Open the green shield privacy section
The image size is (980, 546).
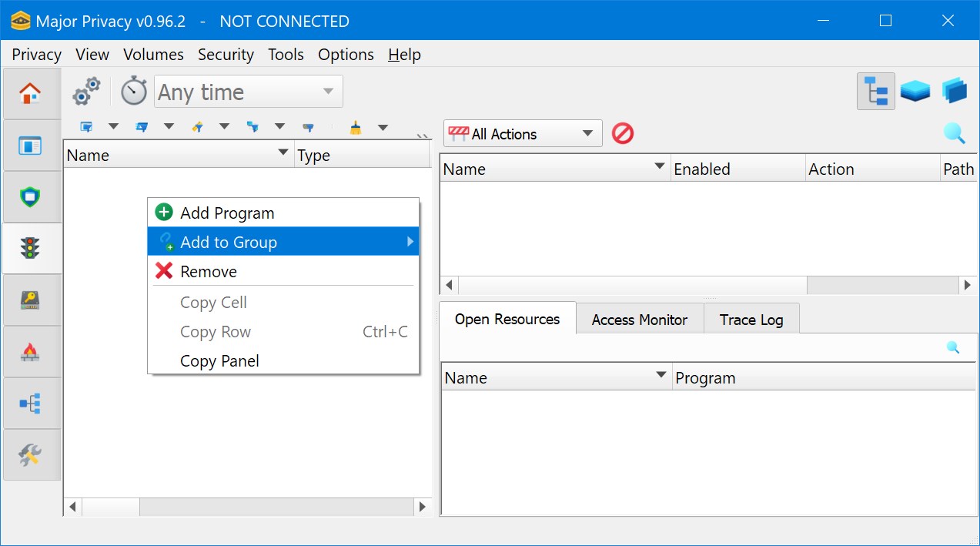[32, 196]
